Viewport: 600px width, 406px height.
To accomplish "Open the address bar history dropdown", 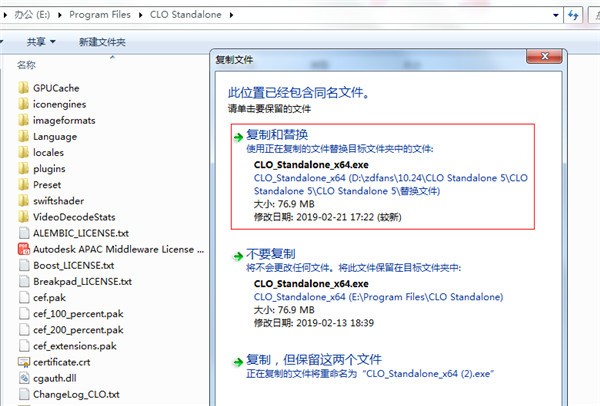I will click(x=556, y=15).
